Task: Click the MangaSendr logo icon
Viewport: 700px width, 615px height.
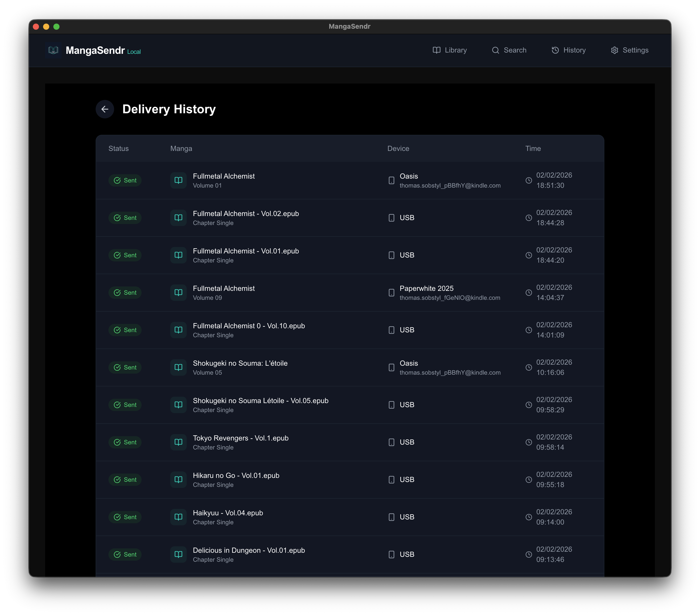Action: point(53,50)
